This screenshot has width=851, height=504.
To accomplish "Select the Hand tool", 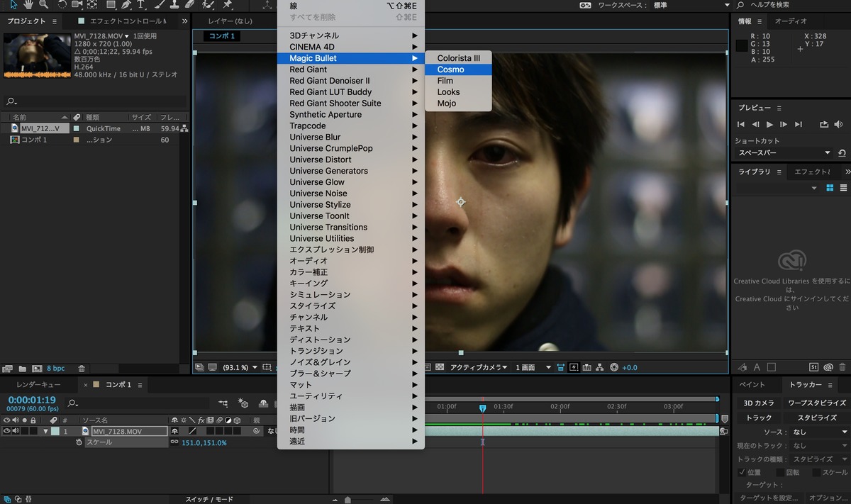I will click(x=28, y=4).
